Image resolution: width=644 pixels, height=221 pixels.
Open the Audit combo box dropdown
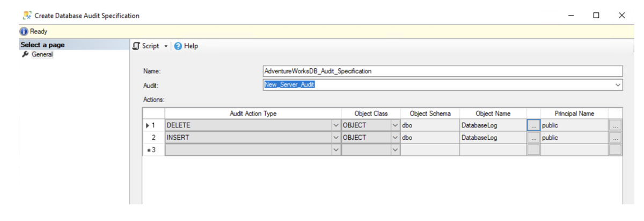pyautogui.click(x=617, y=85)
